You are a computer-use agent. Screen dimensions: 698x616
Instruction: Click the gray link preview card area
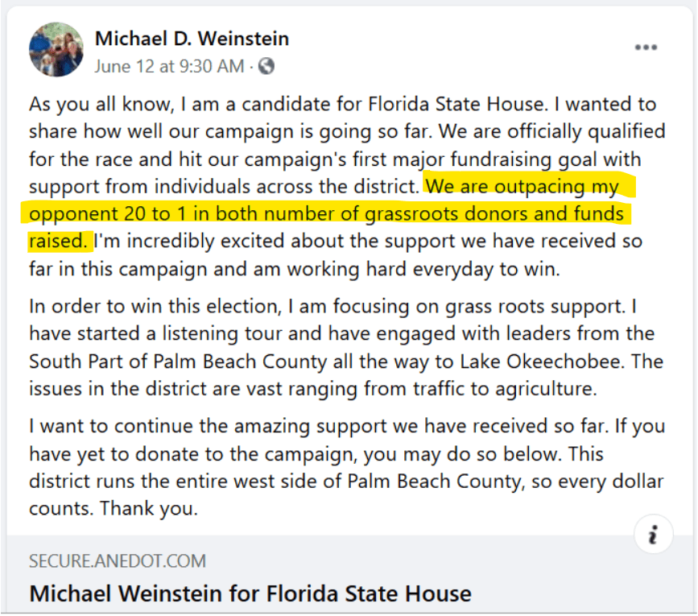coord(349,574)
